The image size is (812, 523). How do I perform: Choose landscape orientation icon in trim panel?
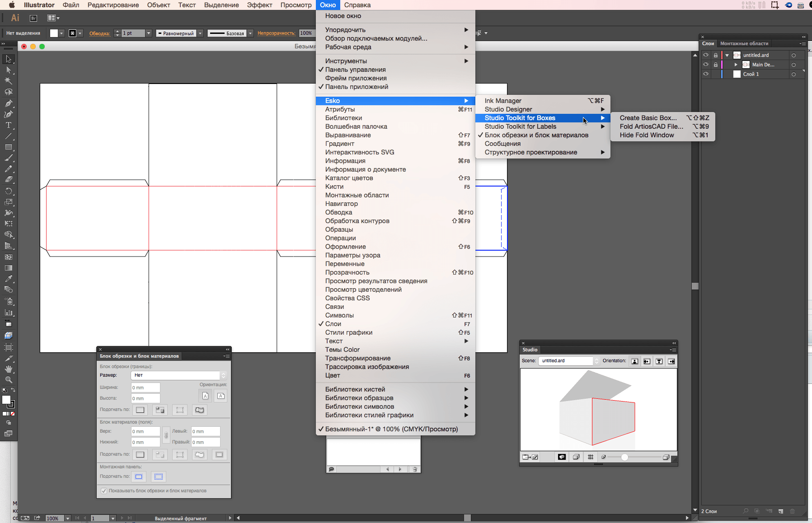pyautogui.click(x=221, y=396)
